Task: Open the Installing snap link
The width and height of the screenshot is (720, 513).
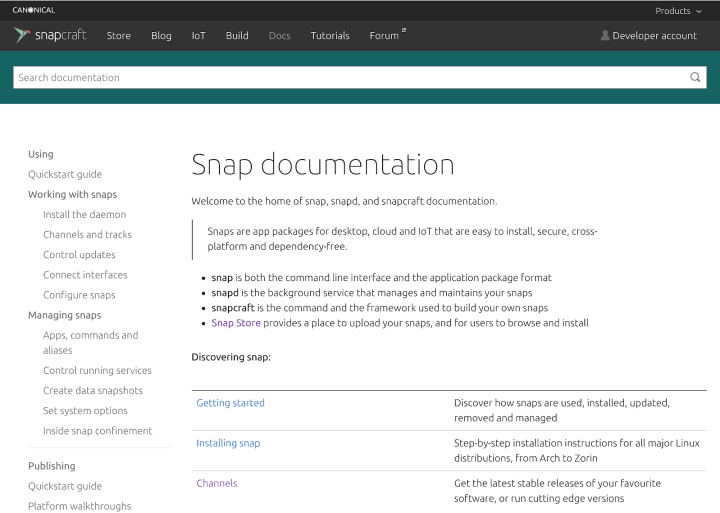Action: pyautogui.click(x=228, y=443)
